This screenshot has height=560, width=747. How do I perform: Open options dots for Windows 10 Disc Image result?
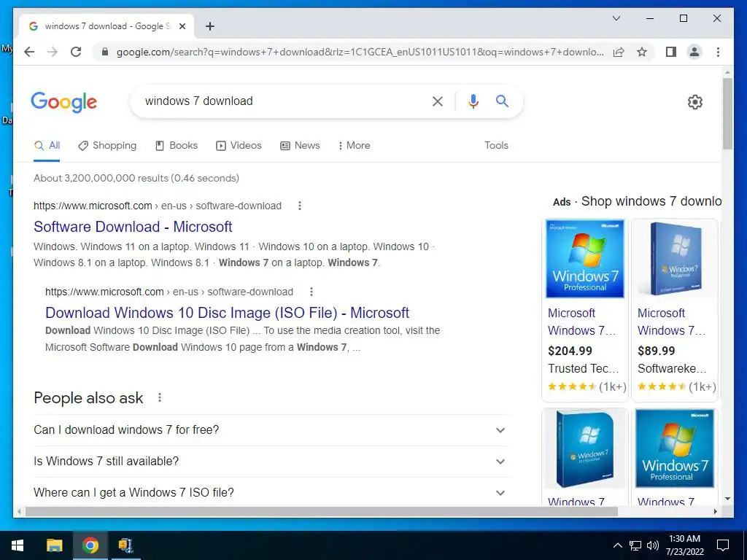pos(311,292)
